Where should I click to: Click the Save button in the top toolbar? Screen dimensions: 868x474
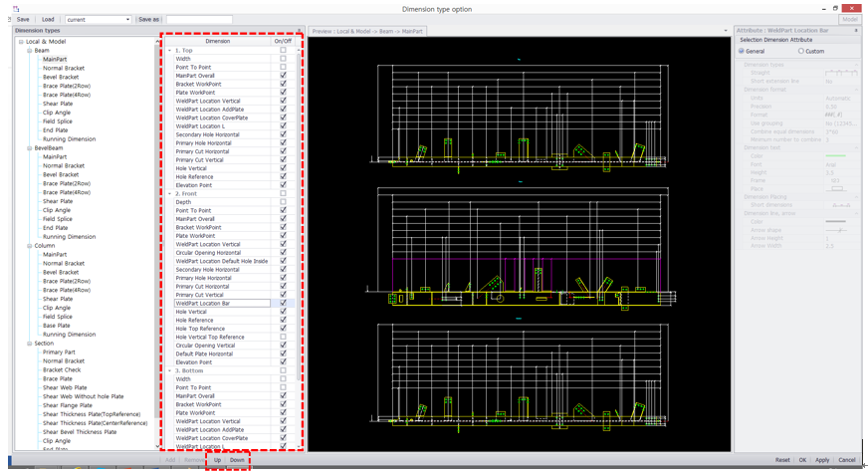click(23, 19)
